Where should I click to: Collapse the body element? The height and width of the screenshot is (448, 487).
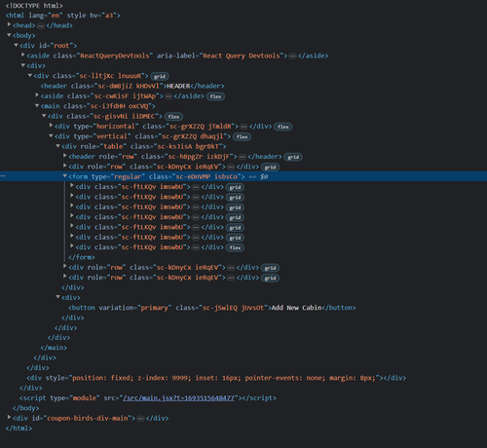pyautogui.click(x=9, y=35)
